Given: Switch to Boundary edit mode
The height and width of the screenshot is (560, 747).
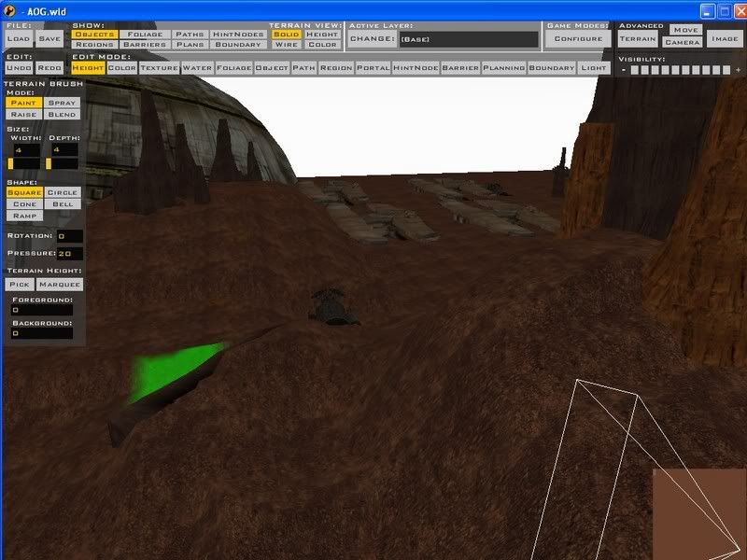Looking at the screenshot, I should pyautogui.click(x=552, y=68).
